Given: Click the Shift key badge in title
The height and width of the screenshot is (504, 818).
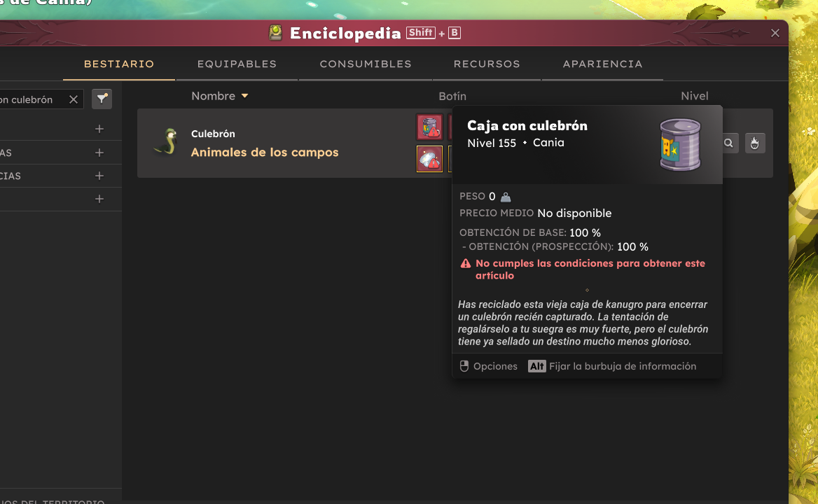Looking at the screenshot, I should click(420, 33).
